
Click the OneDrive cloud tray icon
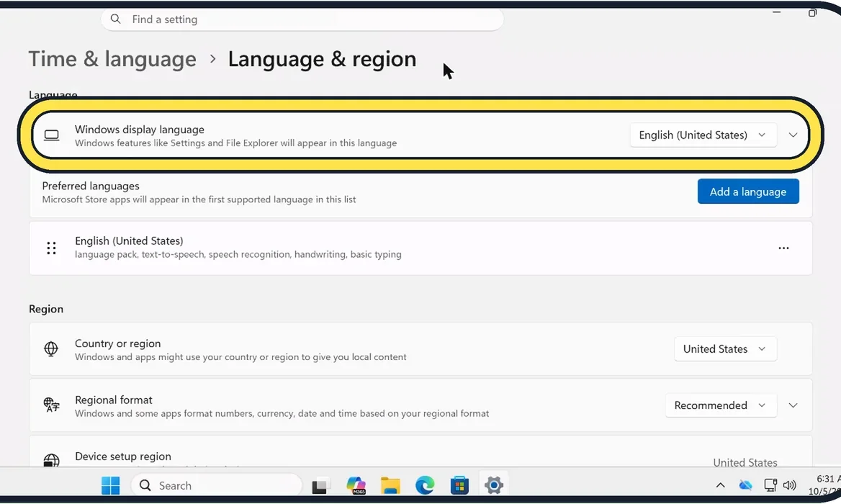pyautogui.click(x=745, y=485)
